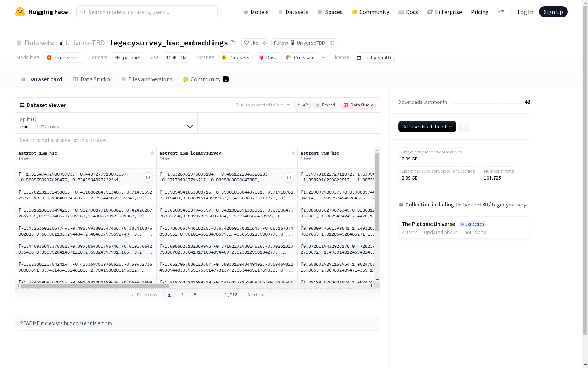Click the 101,725 number of rows value
588x368 pixels.
492,178
